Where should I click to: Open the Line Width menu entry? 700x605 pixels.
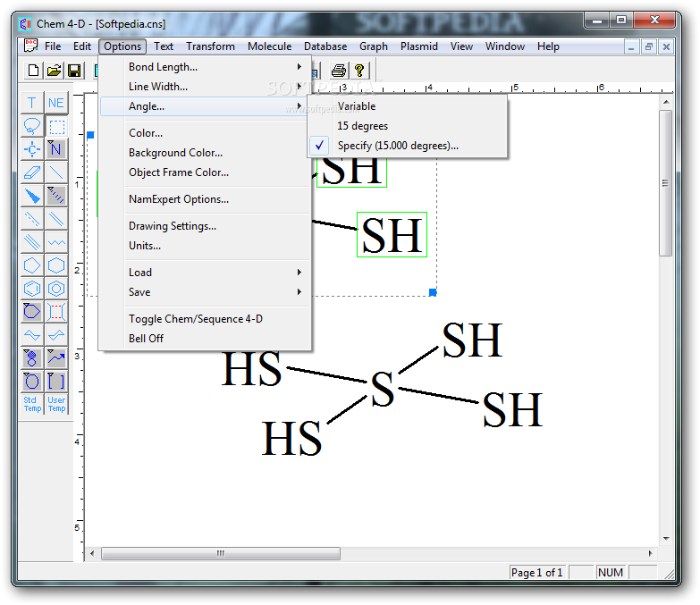[x=205, y=87]
